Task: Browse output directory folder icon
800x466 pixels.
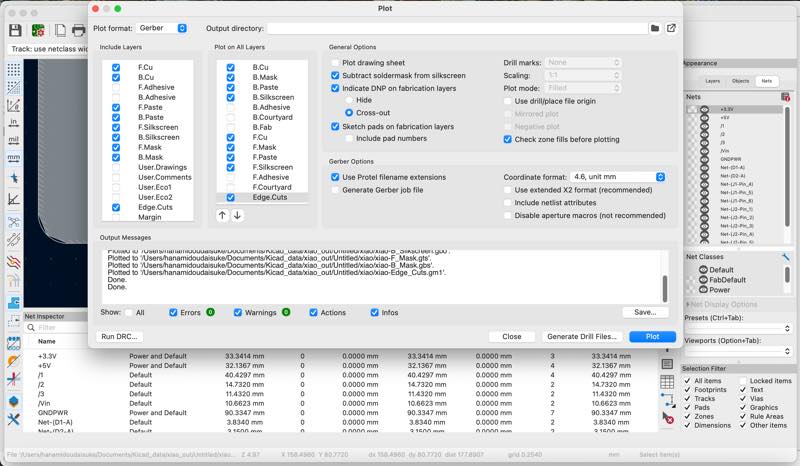Action: (x=655, y=28)
